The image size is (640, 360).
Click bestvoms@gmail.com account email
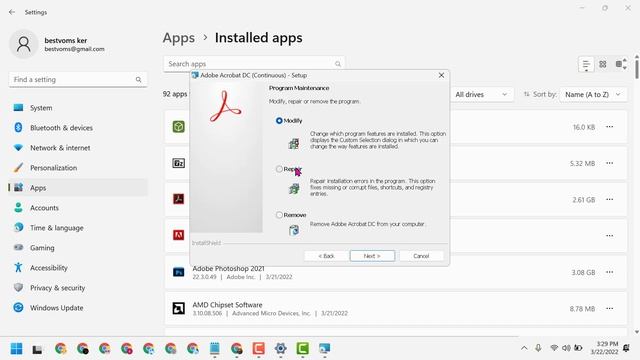click(74, 49)
